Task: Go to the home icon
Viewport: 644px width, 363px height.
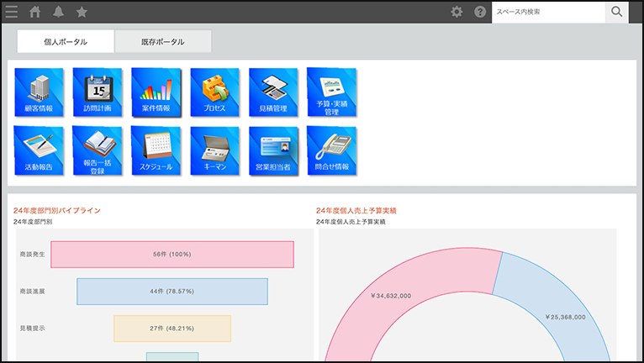Action: (x=35, y=12)
